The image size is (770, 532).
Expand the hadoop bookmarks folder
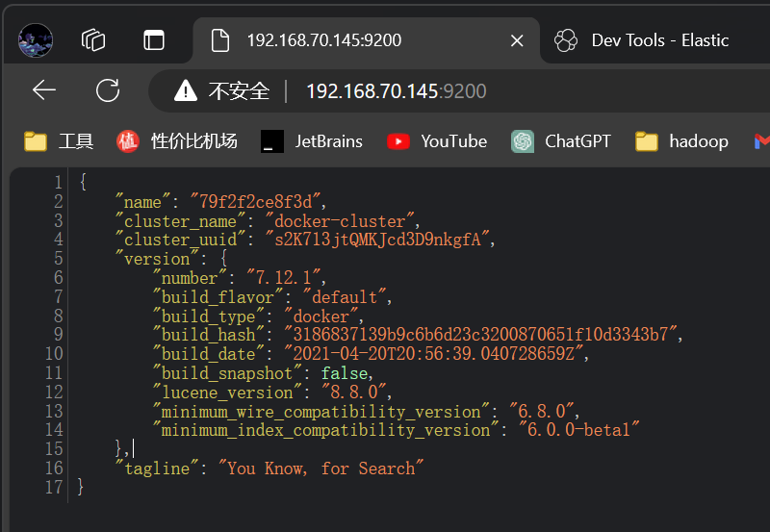tap(682, 141)
